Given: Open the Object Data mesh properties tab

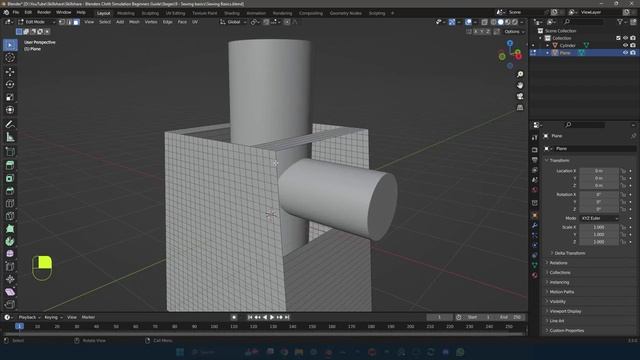Looking at the screenshot, I should tap(535, 265).
